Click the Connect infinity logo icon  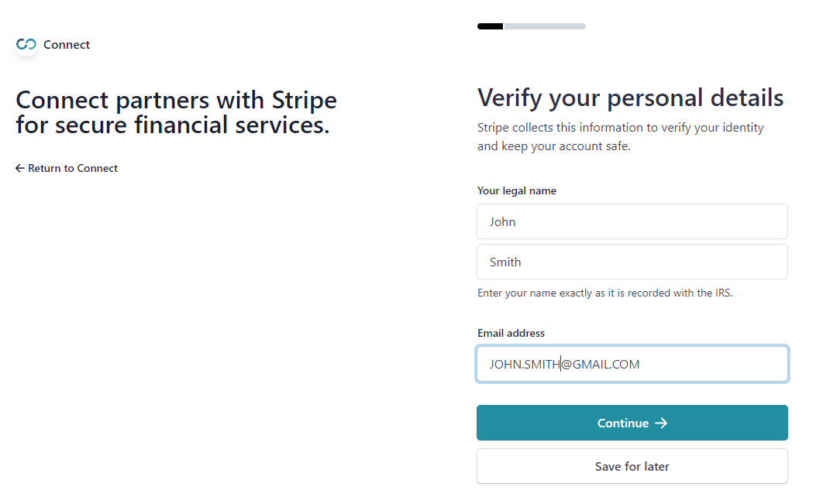pos(26,45)
